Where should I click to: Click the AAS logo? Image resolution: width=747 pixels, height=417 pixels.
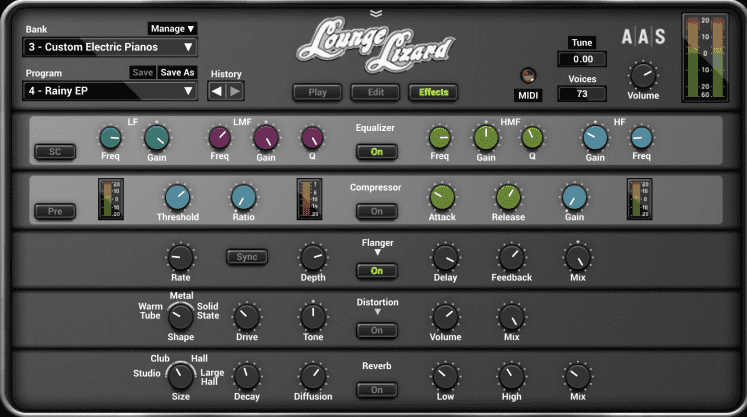pyautogui.click(x=643, y=37)
